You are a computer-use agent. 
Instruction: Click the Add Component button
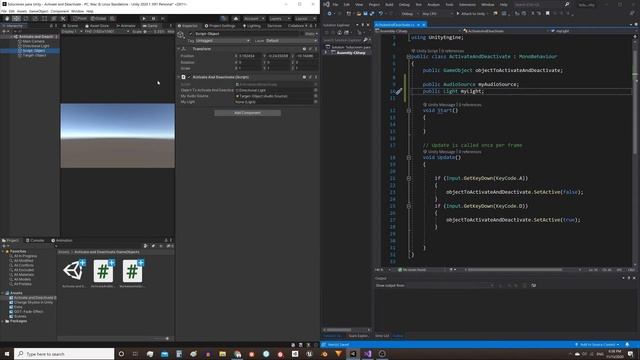point(247,113)
